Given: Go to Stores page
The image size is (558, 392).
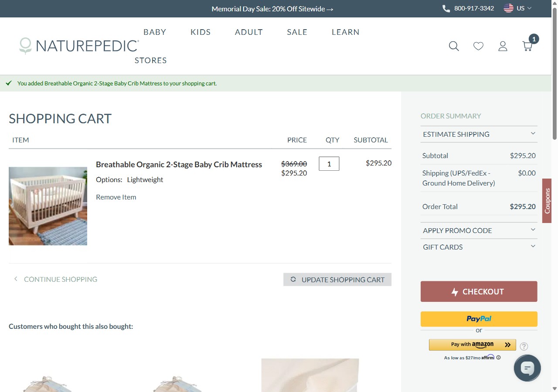Looking at the screenshot, I should click(x=151, y=60).
